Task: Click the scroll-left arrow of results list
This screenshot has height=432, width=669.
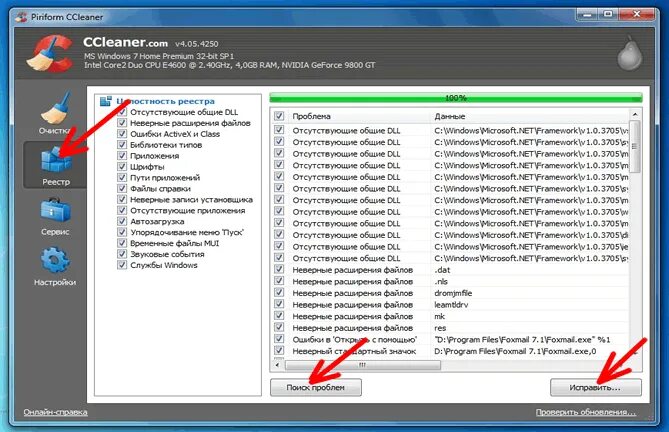Action: 277,365
